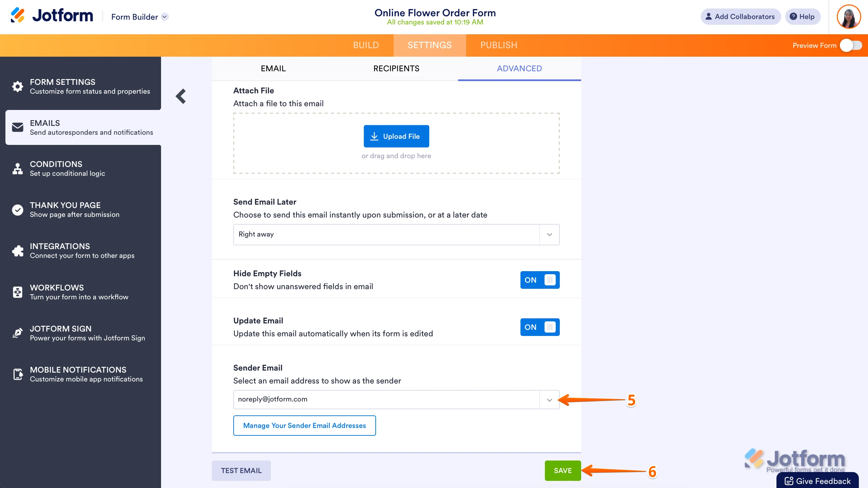Click the Workflows sidebar icon
Viewport: 868px width, 488px height.
pyautogui.click(x=18, y=292)
